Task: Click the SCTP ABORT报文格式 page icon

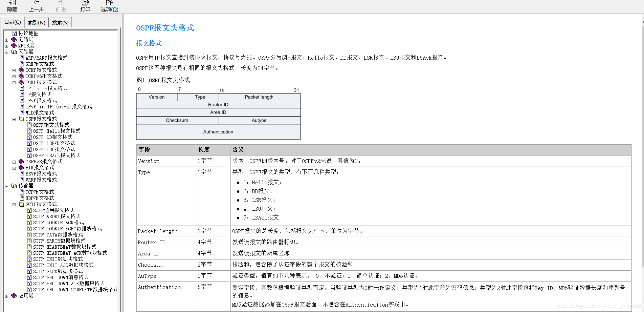Action: tap(29, 216)
